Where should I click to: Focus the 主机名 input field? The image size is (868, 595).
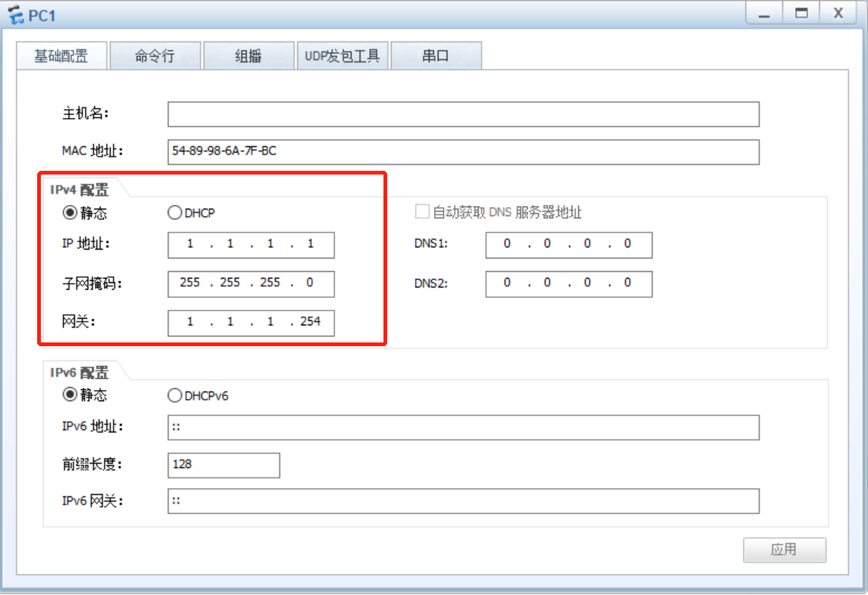463,114
